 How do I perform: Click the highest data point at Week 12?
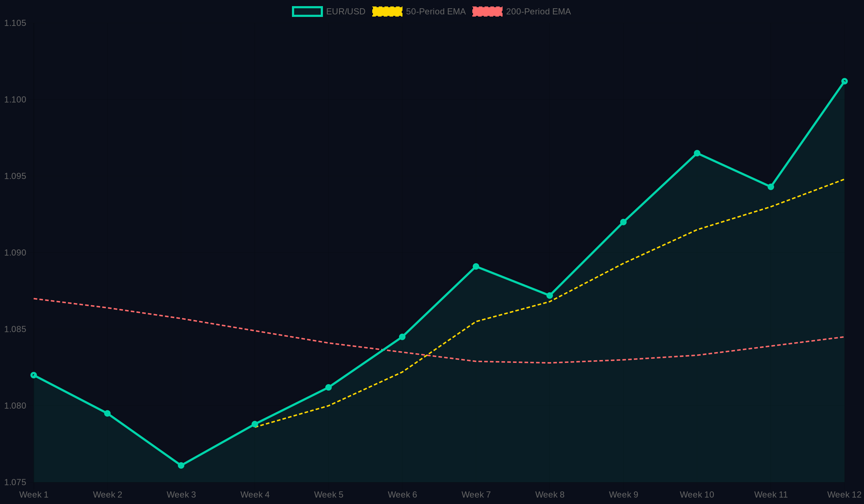[844, 81]
